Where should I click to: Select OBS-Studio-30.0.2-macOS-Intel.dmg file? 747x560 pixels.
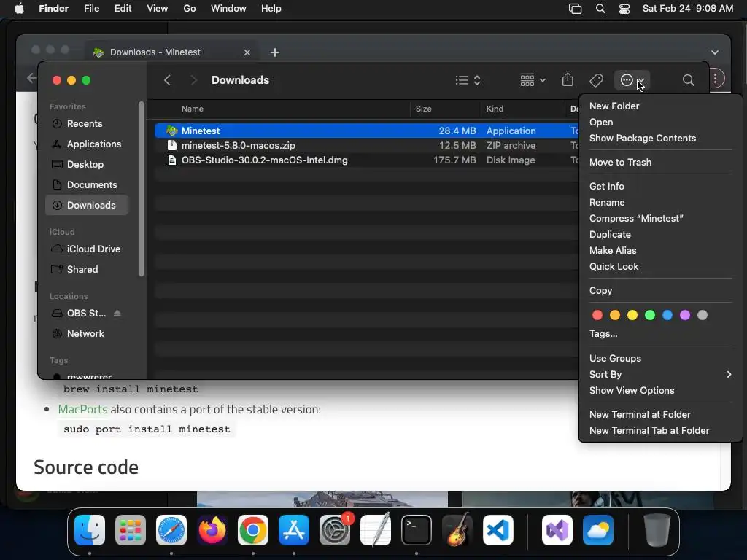[366, 160]
